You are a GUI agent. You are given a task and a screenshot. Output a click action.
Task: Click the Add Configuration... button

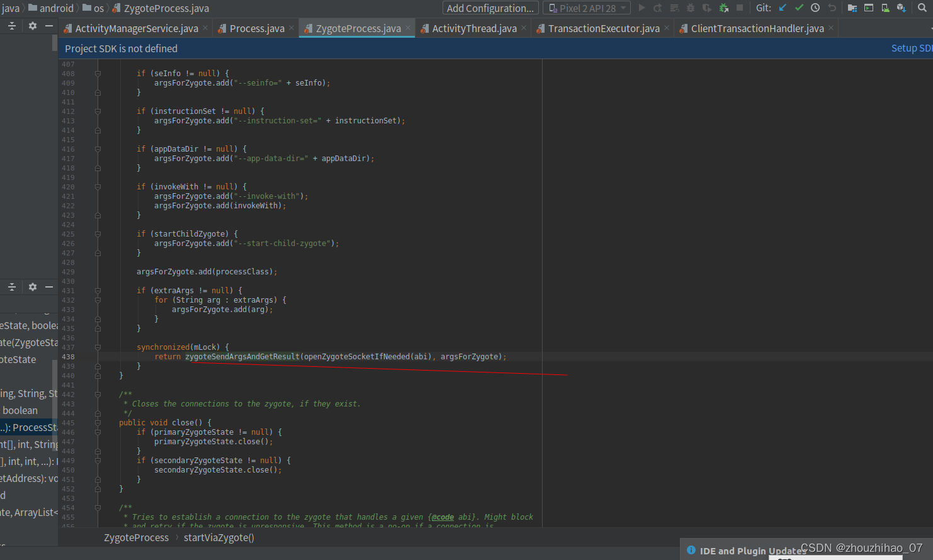coord(490,8)
